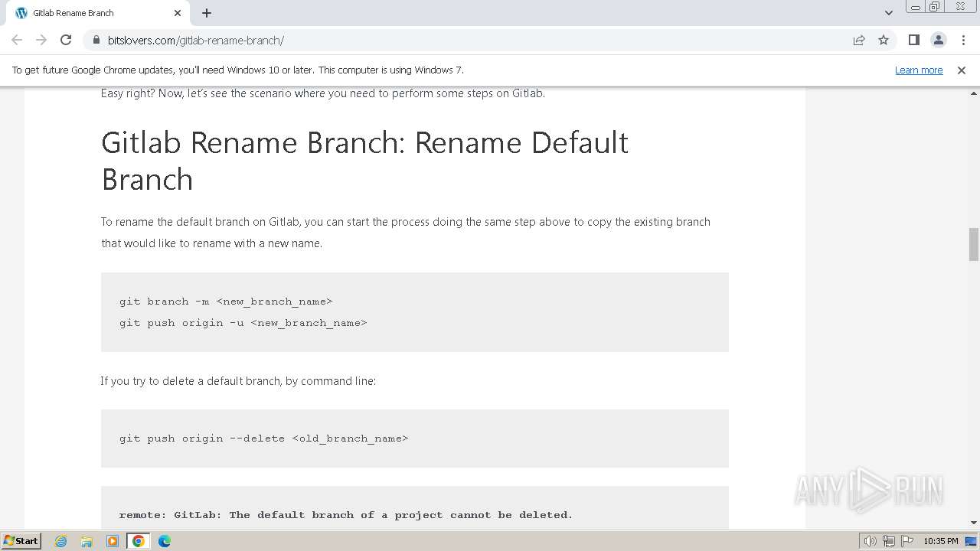Open a new browser tab
The image size is (980, 551).
[207, 13]
